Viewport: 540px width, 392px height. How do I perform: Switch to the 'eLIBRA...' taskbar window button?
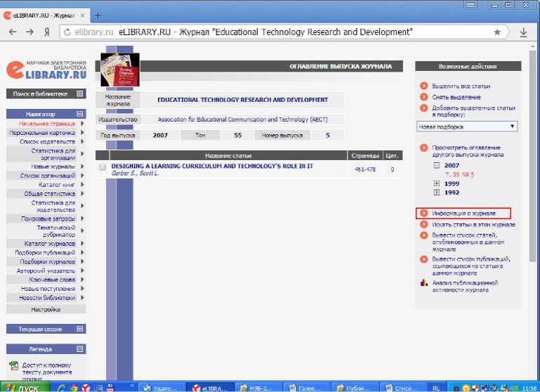pos(210,388)
